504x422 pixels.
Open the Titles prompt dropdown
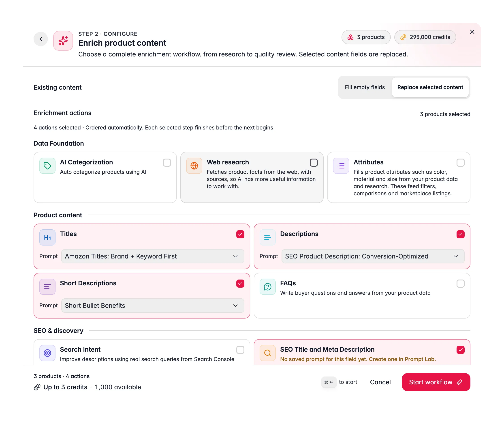click(153, 256)
